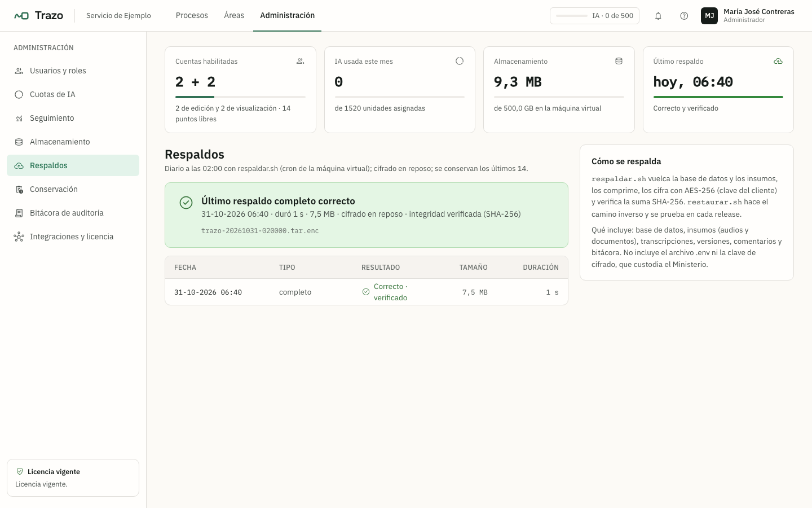Screen dimensions: 812x508
Task: Click the TAMAÑO column header
Action: 474,268
